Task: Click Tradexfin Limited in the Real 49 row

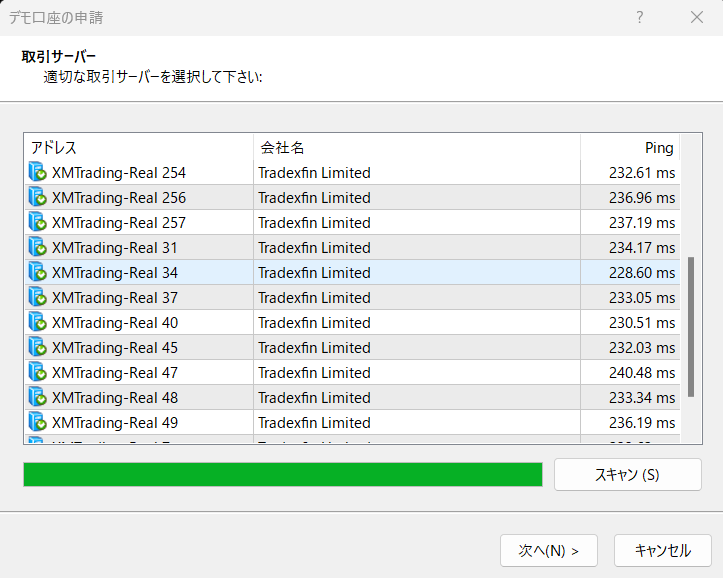Action: point(314,423)
